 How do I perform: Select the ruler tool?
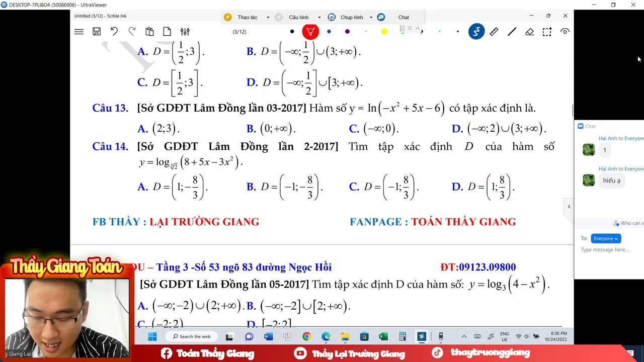click(x=494, y=32)
